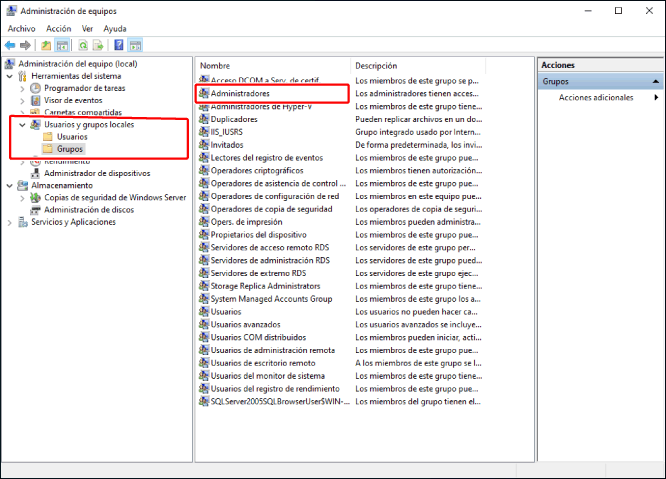Select the Administradores group
The height and width of the screenshot is (479, 666).
pos(240,93)
